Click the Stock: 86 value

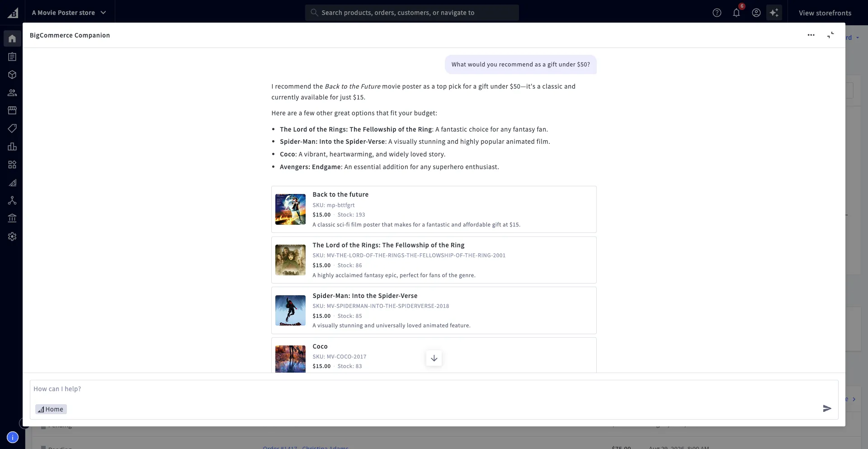(x=349, y=265)
